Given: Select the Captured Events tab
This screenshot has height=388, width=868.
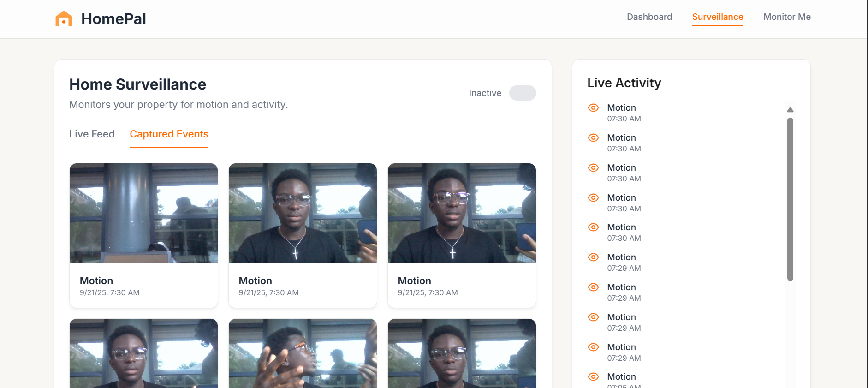Looking at the screenshot, I should [169, 134].
